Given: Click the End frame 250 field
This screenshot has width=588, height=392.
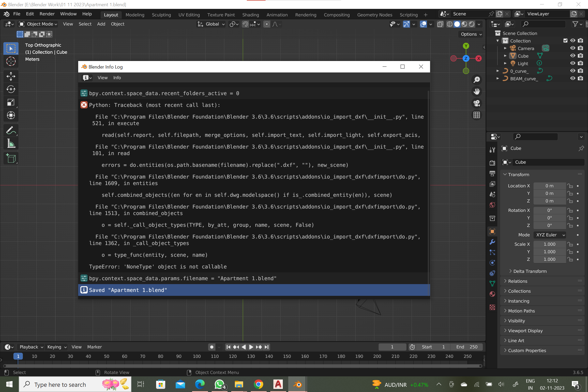Looking at the screenshot, I should (x=467, y=347).
